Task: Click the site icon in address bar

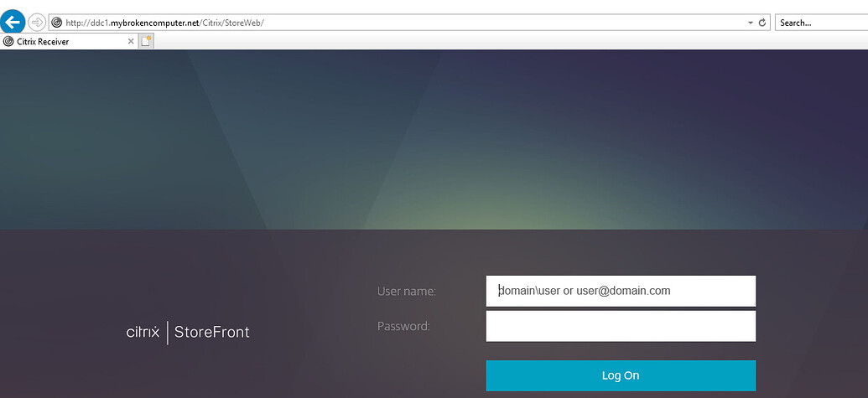Action: pos(57,23)
